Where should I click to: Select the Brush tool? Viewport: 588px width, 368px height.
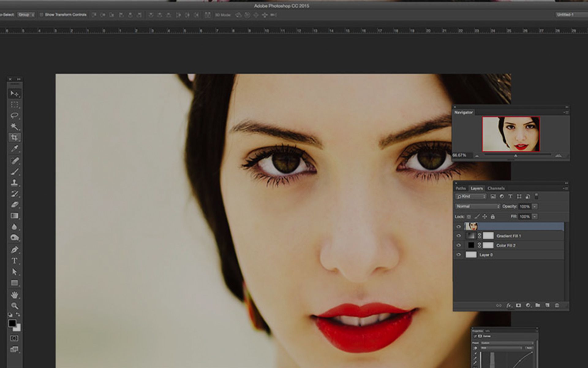14,172
